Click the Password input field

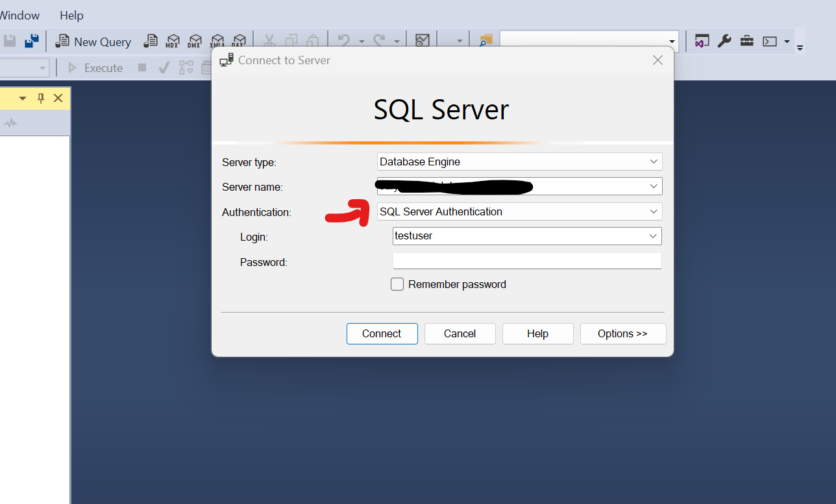(x=527, y=261)
